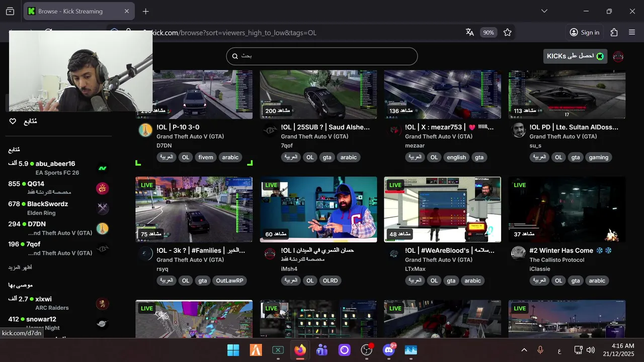Open a new browser tab
644x362 pixels.
[145, 11]
